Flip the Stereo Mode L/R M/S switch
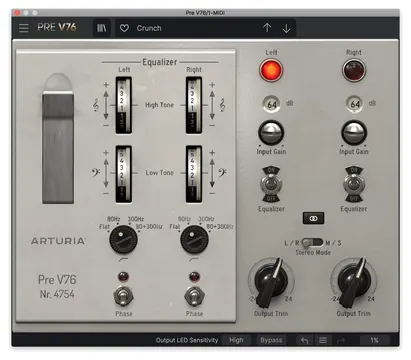The width and height of the screenshot is (411, 360). click(312, 243)
